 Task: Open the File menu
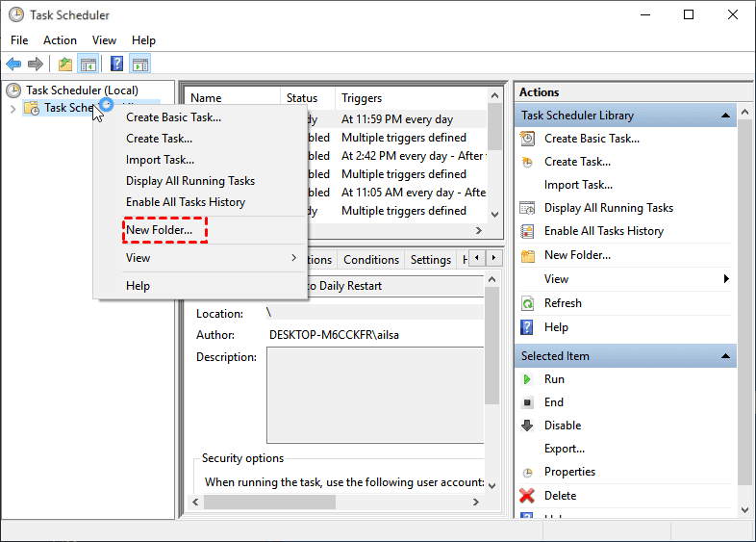point(19,40)
